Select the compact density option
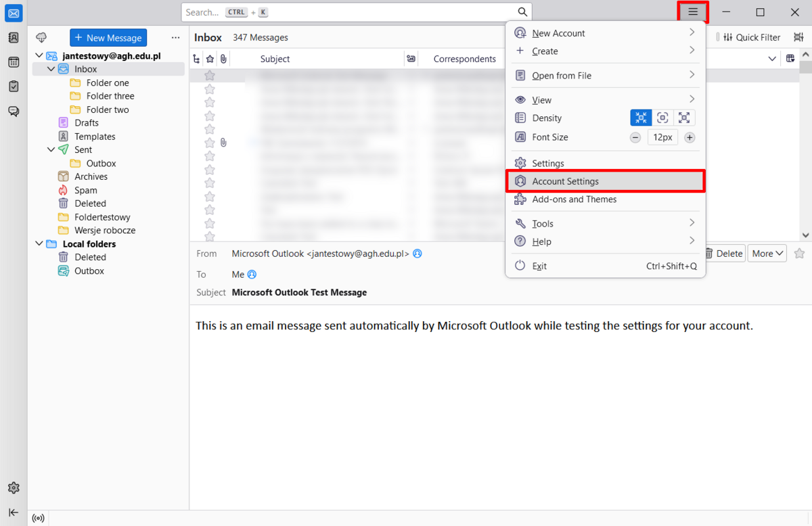Screen dimensions: 812x526 [641, 118]
